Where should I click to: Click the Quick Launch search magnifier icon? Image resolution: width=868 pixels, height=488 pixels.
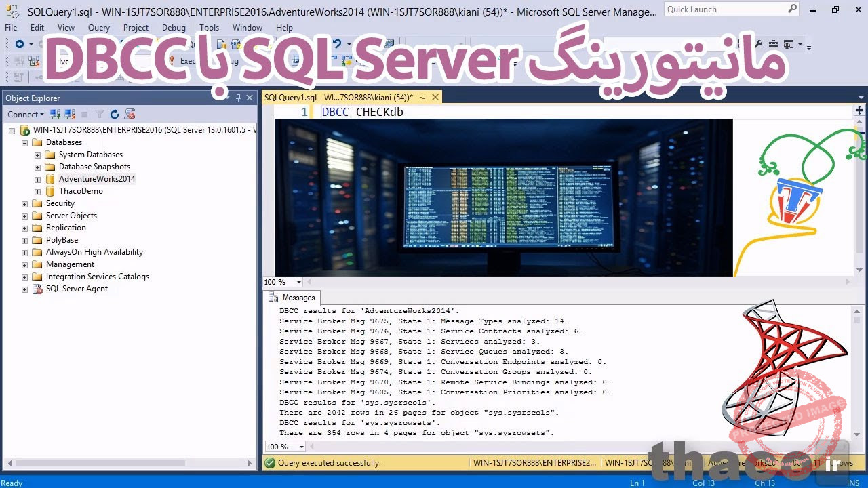(791, 9)
